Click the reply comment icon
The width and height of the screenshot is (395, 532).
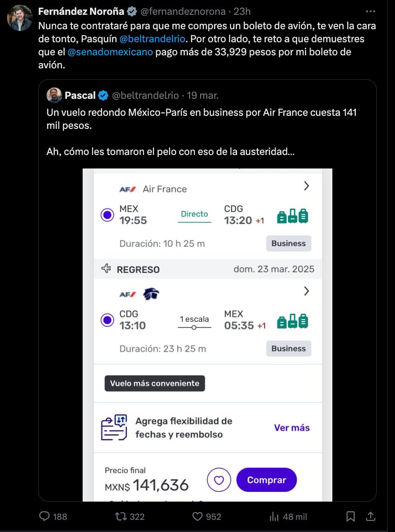[45, 516]
